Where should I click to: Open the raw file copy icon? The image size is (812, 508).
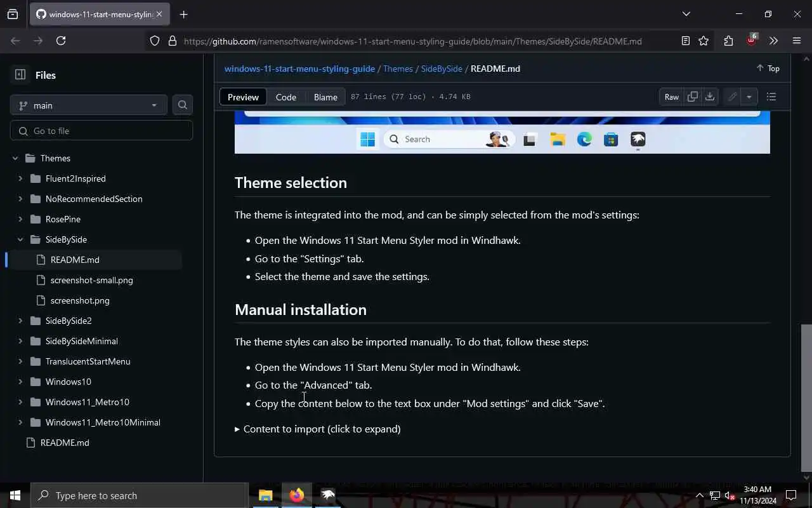[693, 97]
